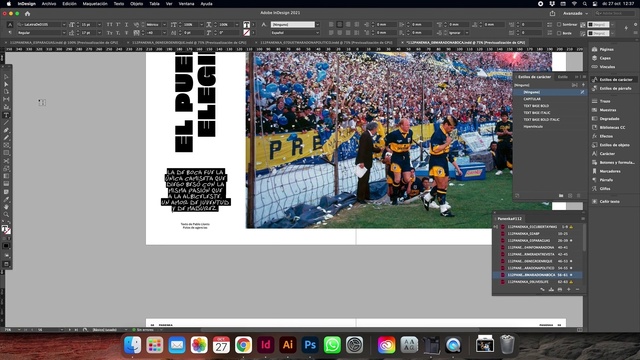Switch to 112PANENKA_03PARAGUAS document tab
The height and width of the screenshot is (360, 640).
(x=64, y=42)
